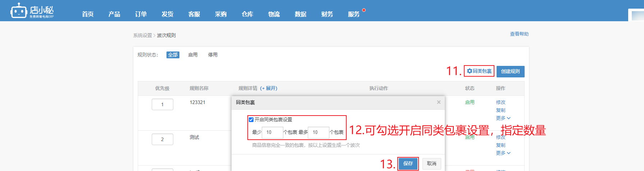Open the 仓库 menu
Viewport: 644px width, 171px height.
[x=247, y=14]
